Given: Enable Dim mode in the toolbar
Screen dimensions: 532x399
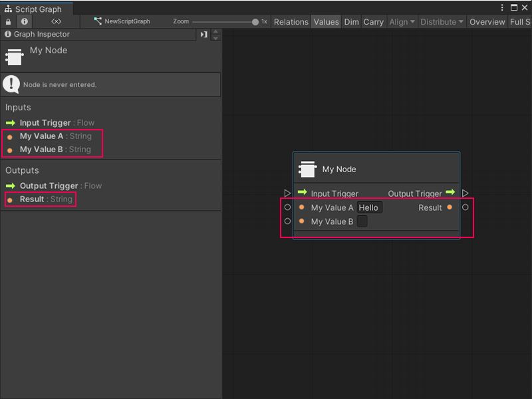Looking at the screenshot, I should click(x=351, y=21).
